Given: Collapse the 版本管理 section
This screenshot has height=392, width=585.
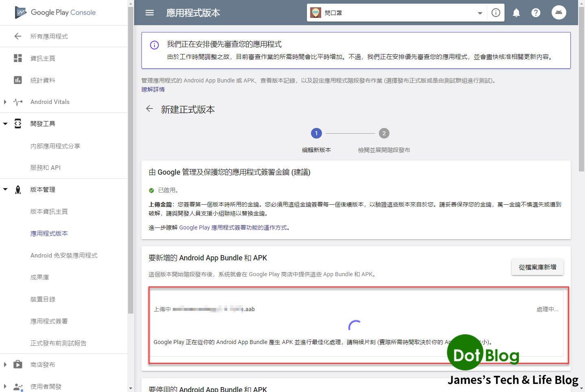Looking at the screenshot, I should [x=5, y=189].
